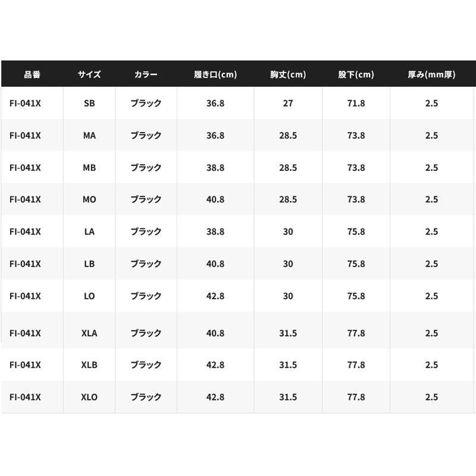The width and height of the screenshot is (476, 476).
Task: Click the 厚み(mm厚) column header
Action: pyautogui.click(x=431, y=74)
